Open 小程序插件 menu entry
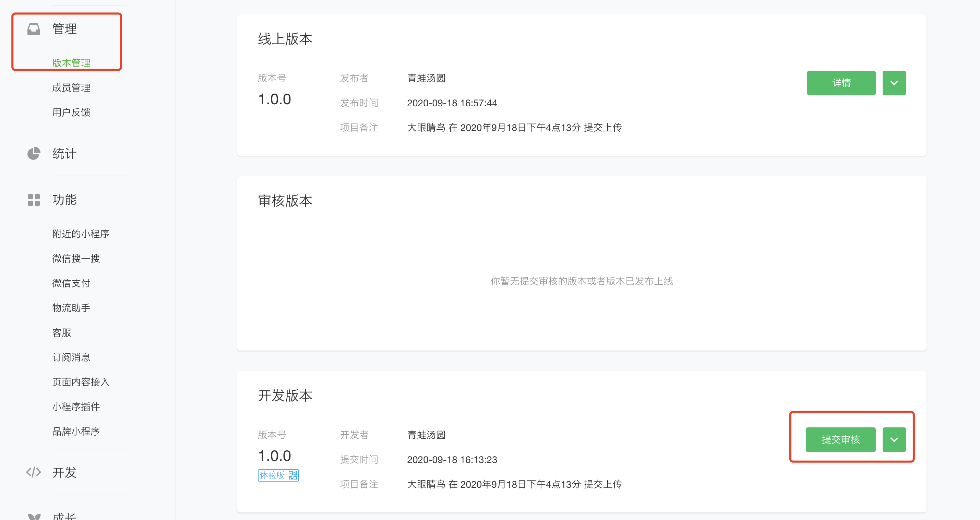This screenshot has width=980, height=520. click(x=76, y=406)
